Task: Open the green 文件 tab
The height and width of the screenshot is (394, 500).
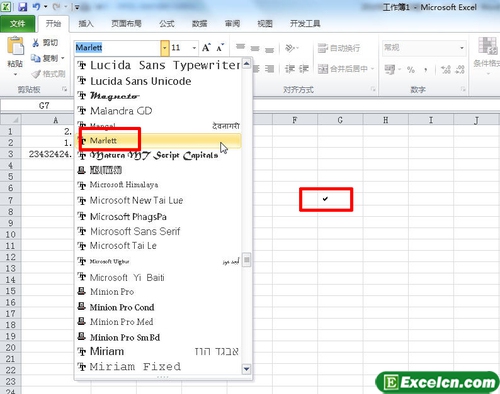Action: [17, 24]
